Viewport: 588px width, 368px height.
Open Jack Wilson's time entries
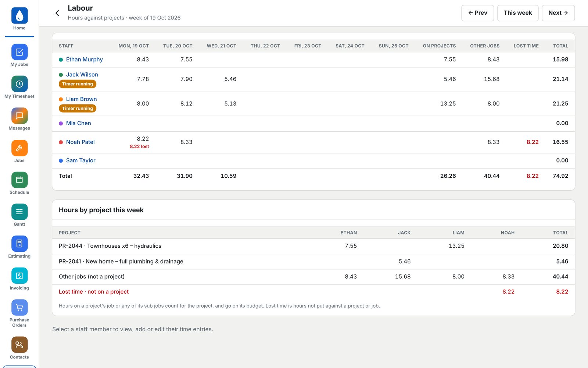click(82, 75)
